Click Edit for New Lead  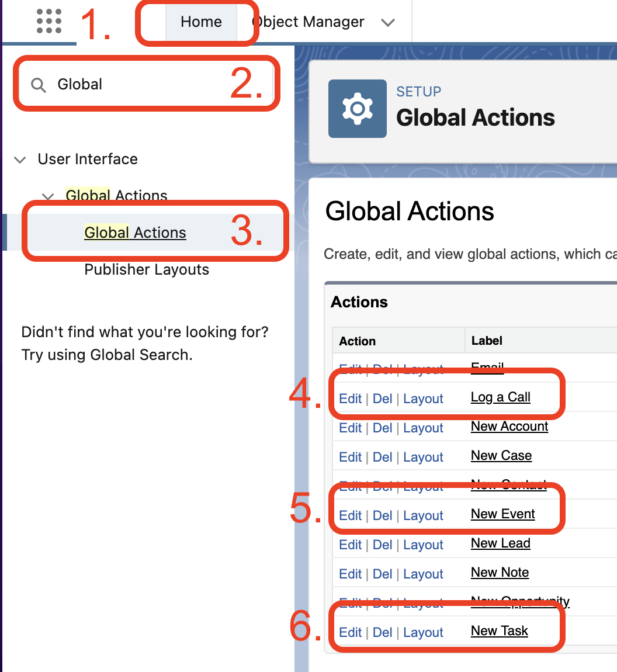pyautogui.click(x=350, y=545)
